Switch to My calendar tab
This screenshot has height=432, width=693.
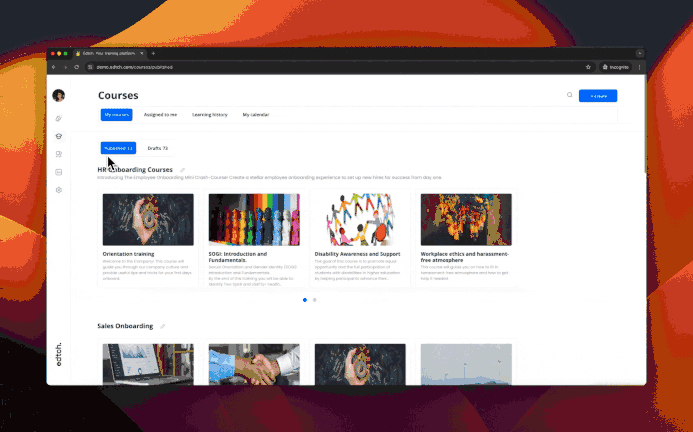[x=255, y=115]
